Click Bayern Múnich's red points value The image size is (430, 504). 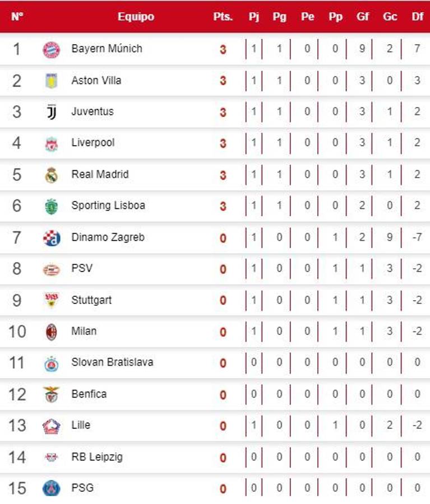[223, 49]
